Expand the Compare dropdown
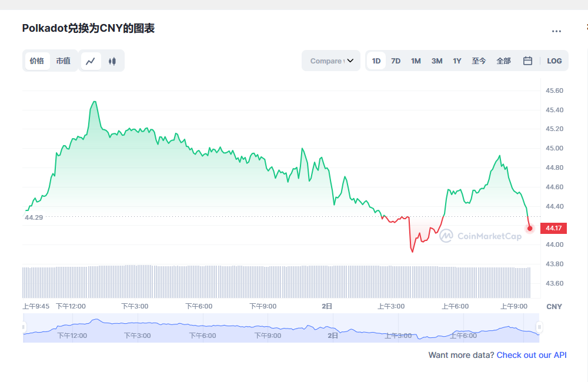 point(331,61)
